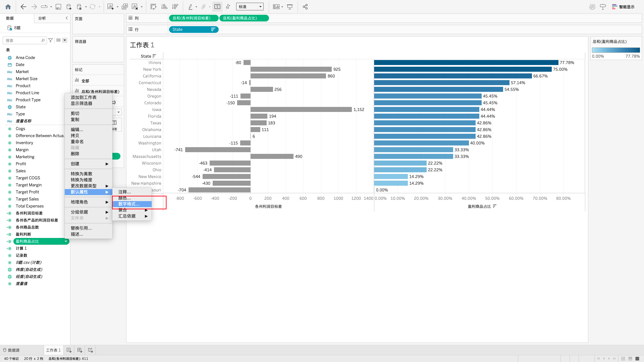Click the filter icon beside search box
Image resolution: width=644 pixels, height=362 pixels.
pyautogui.click(x=50, y=40)
